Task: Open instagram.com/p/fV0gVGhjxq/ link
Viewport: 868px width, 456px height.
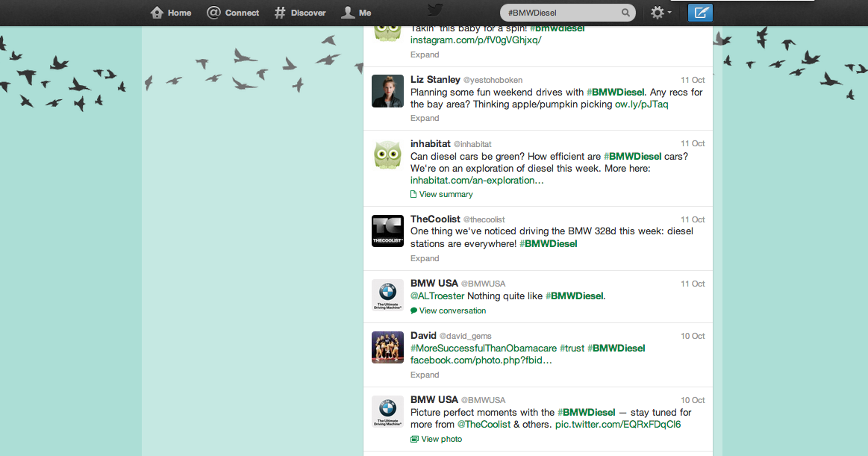Action: click(x=475, y=40)
